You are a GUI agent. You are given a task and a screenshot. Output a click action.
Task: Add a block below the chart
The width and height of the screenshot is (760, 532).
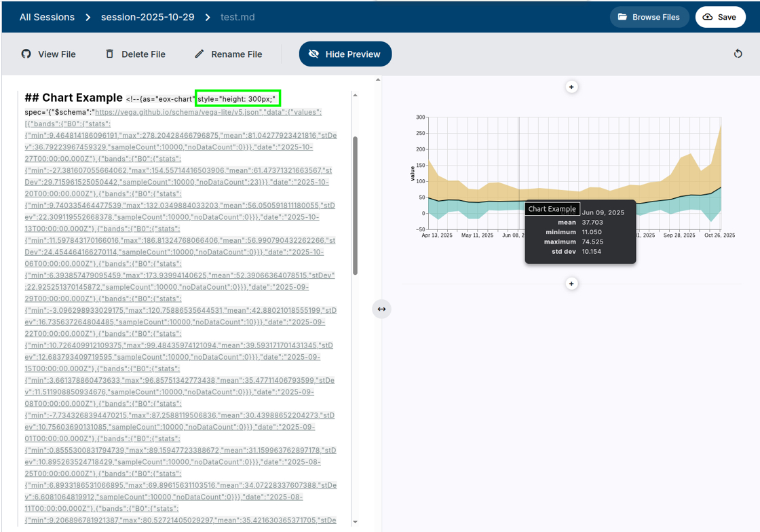click(x=571, y=284)
